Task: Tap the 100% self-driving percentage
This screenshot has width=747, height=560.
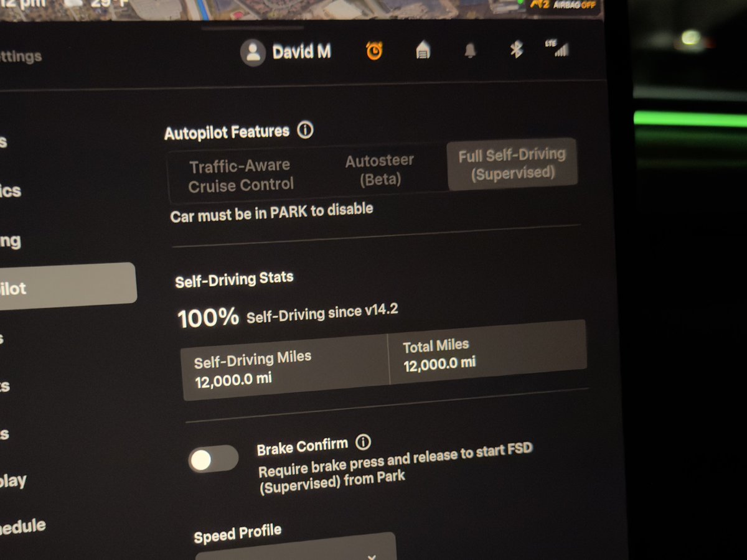Action: 209,318
